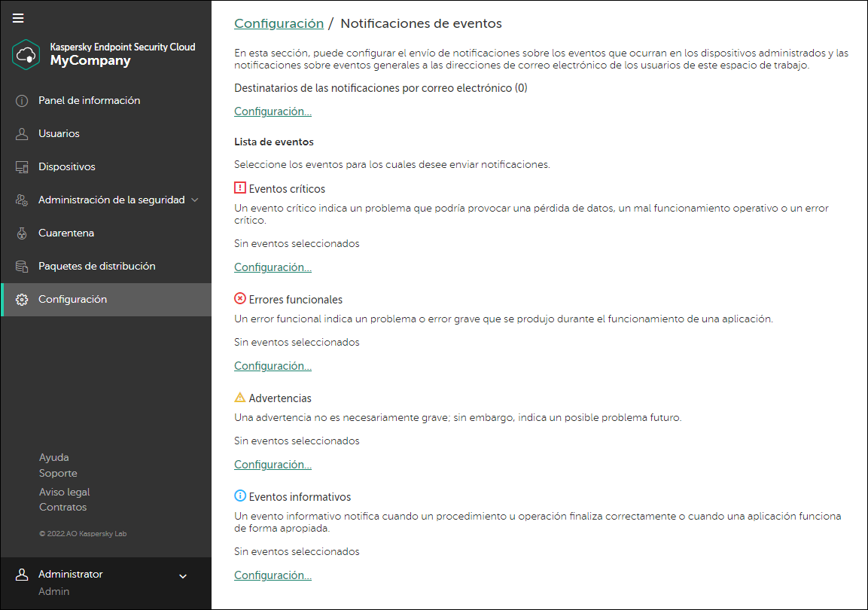Click Kaspersky Endpoint Security Cloud title
The image size is (868, 610).
point(123,47)
